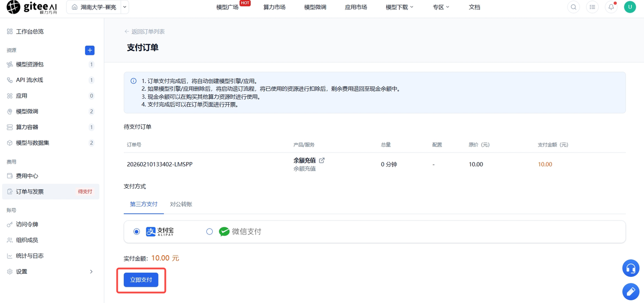Viewport: 644px width, 303px height.
Task: Click the API 流水线 sidebar icon
Action: pos(10,80)
